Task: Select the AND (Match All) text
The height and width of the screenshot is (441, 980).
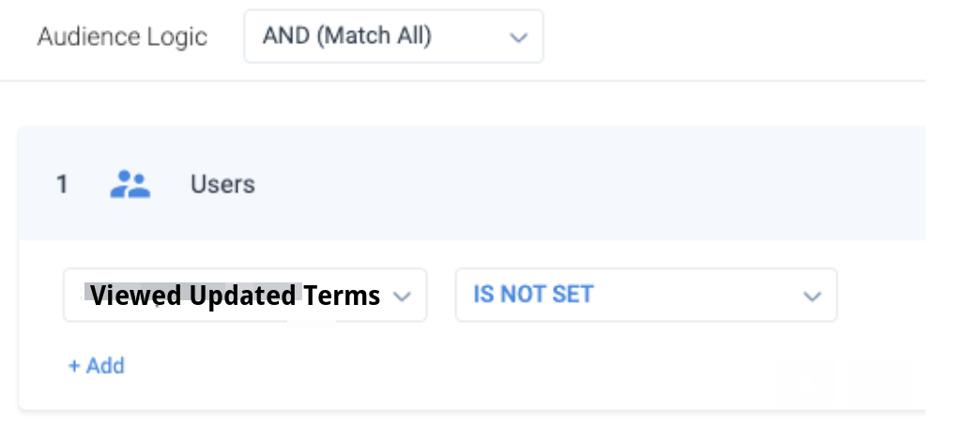Action: coord(347,37)
